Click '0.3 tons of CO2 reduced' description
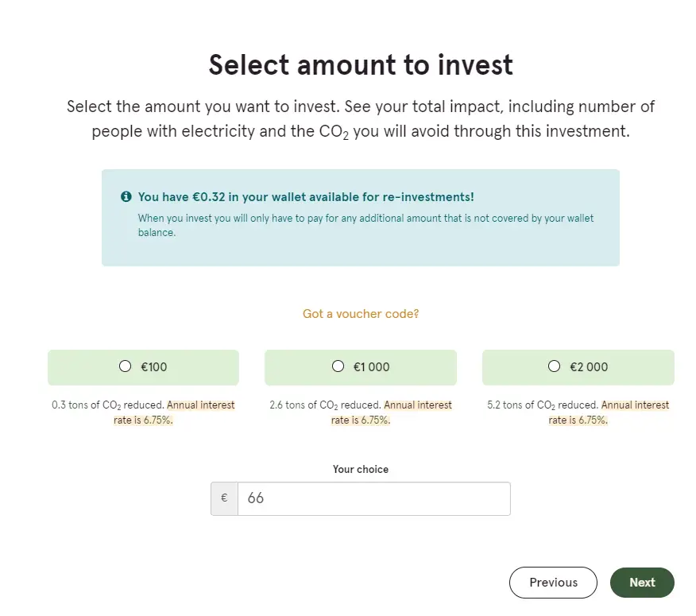The image size is (696, 616). (x=108, y=405)
